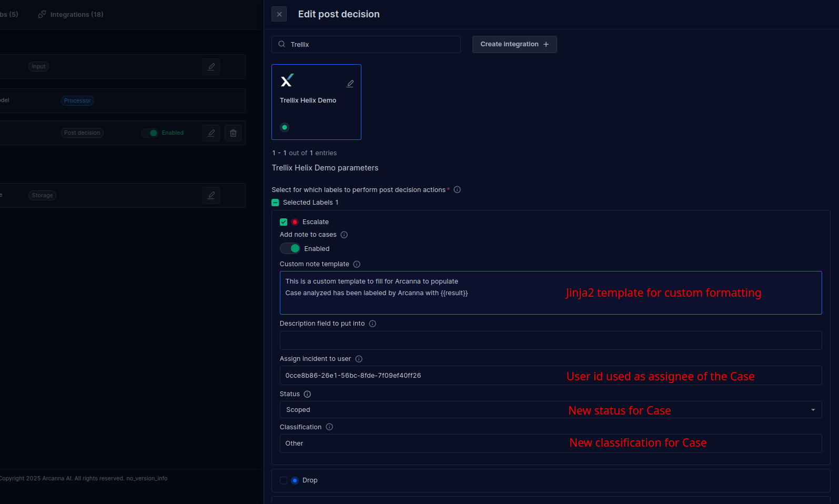Viewport: 839px width, 504px height.
Task: Show info for Add note to cases
Action: coord(344,235)
